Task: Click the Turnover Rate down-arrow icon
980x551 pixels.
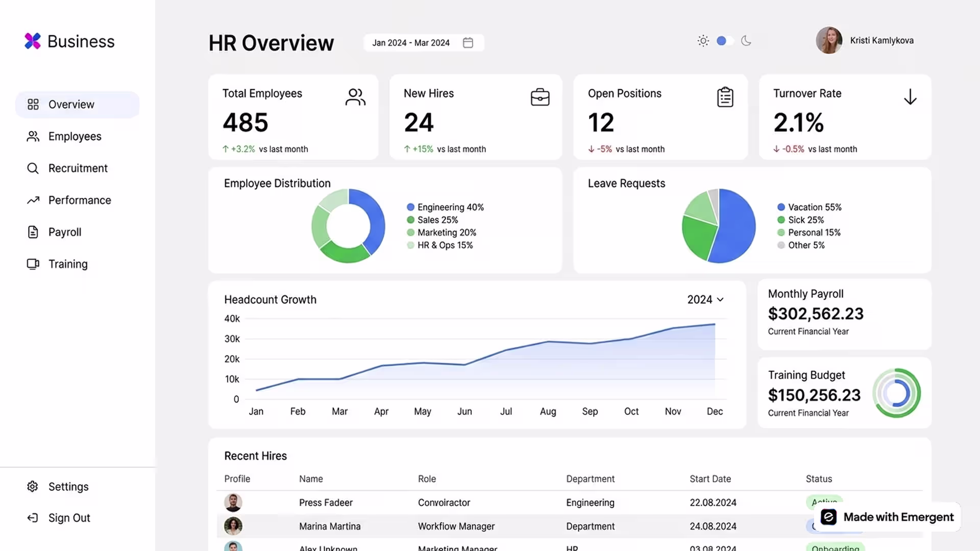Action: 910,97
